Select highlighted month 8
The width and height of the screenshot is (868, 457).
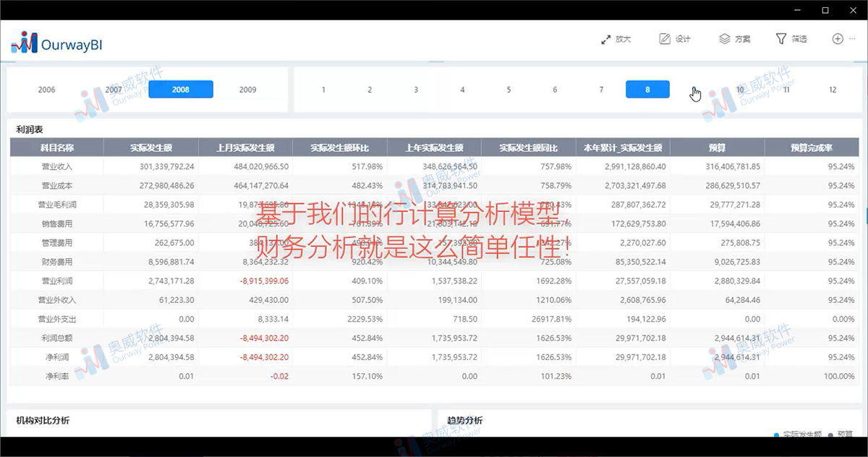click(x=647, y=90)
